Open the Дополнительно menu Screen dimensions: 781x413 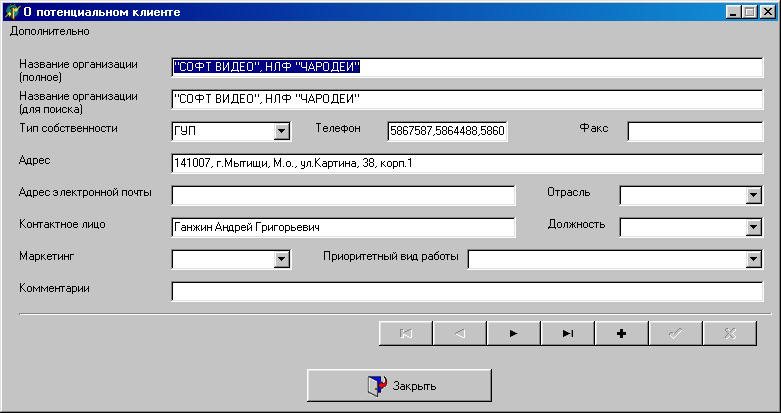(50, 31)
